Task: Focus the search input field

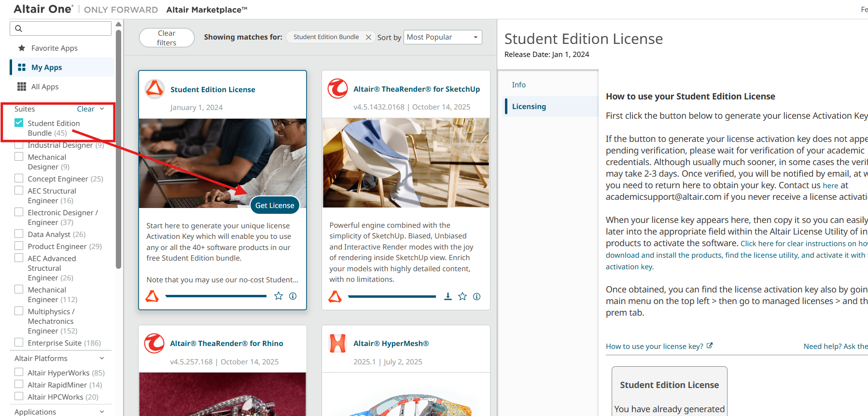Action: [60, 28]
